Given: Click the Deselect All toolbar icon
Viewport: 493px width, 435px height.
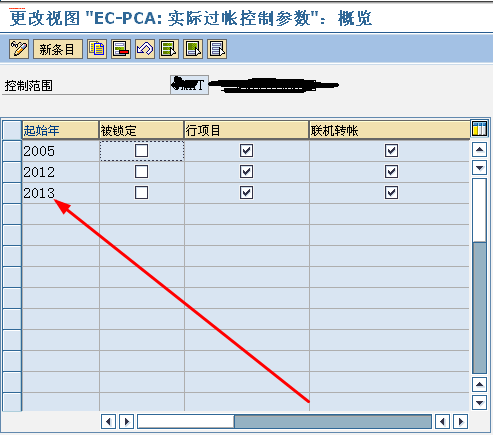Looking at the screenshot, I should [x=217, y=49].
